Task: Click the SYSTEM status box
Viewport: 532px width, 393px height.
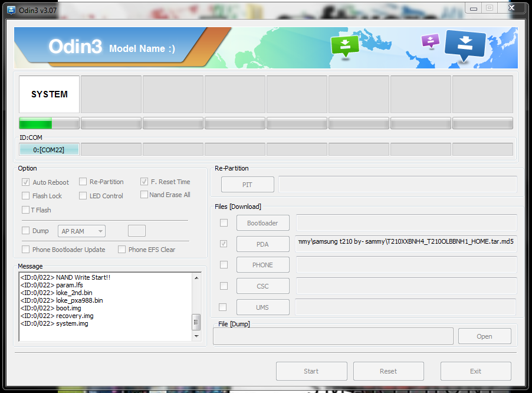Action: (x=49, y=94)
